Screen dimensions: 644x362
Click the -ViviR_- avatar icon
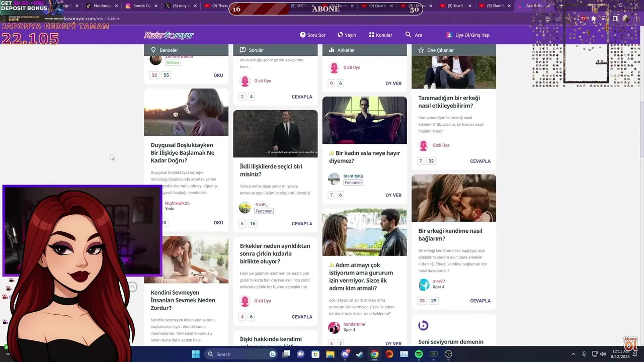coord(245,208)
